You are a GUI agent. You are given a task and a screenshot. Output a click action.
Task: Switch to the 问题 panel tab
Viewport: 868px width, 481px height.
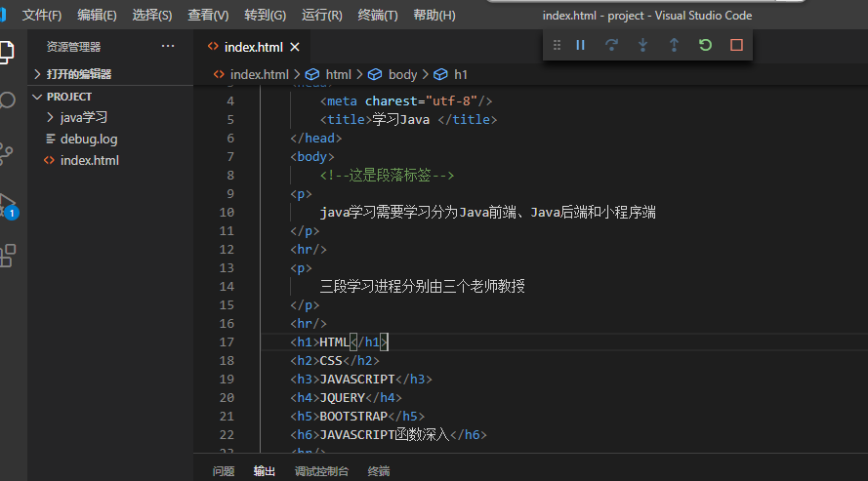pos(224,471)
